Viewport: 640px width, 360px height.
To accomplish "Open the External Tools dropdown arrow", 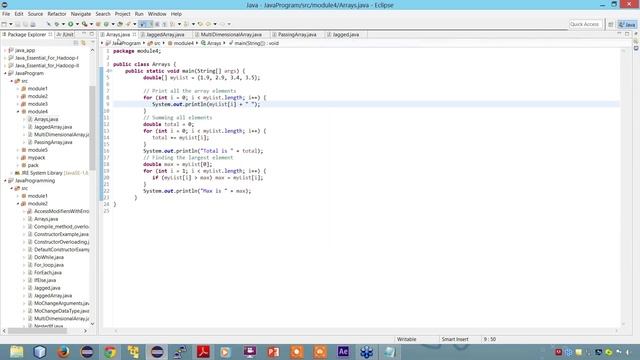I will (x=91, y=24).
